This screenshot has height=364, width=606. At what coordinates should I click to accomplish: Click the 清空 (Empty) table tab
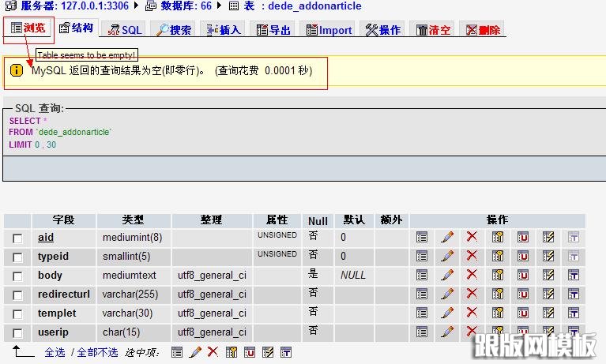coord(433,30)
